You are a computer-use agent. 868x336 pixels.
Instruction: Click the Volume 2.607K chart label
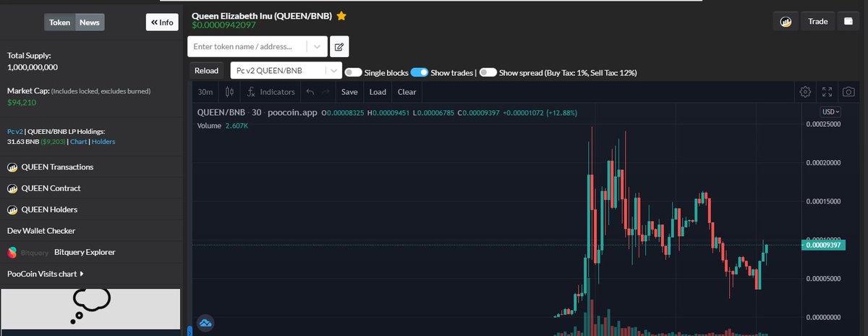[223, 125]
